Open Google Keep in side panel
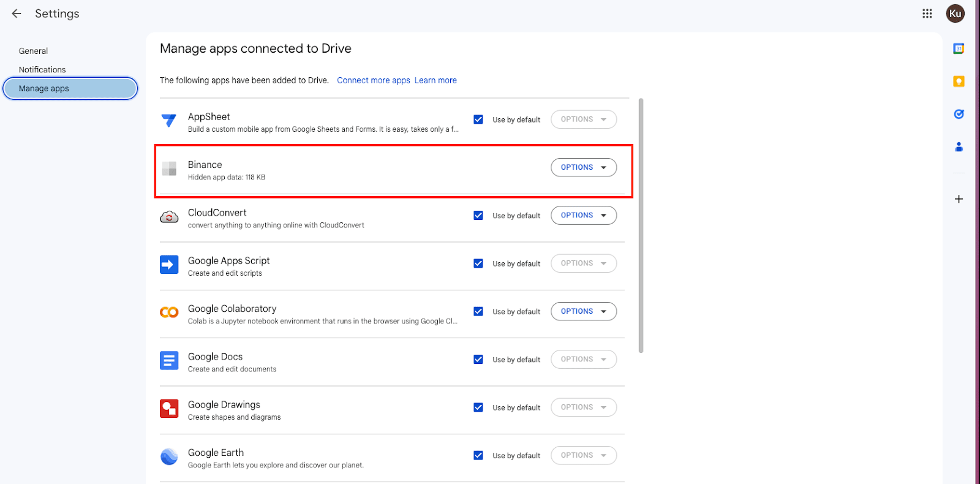 (x=959, y=81)
